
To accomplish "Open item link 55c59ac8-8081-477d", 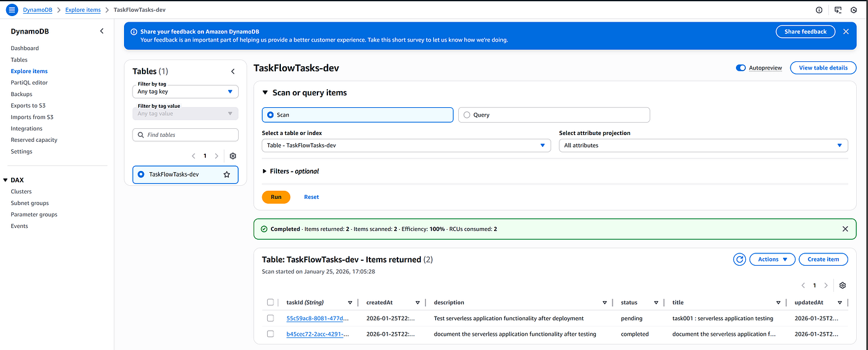I will point(317,318).
